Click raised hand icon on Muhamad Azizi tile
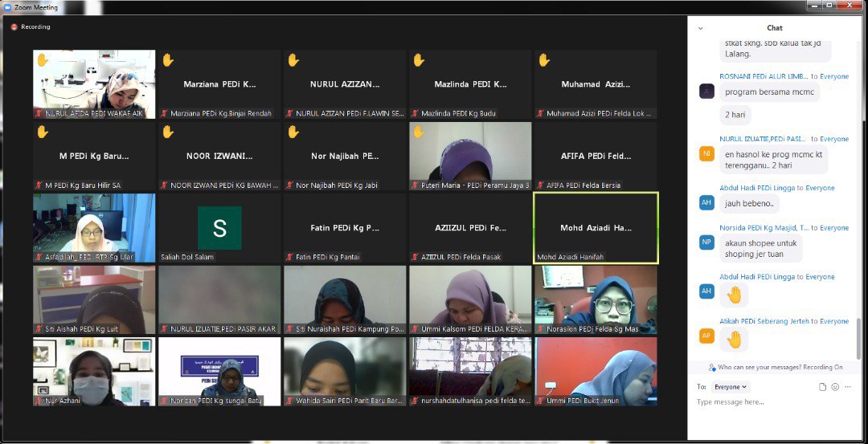Viewport: 868px width, 444px height. 544,59
